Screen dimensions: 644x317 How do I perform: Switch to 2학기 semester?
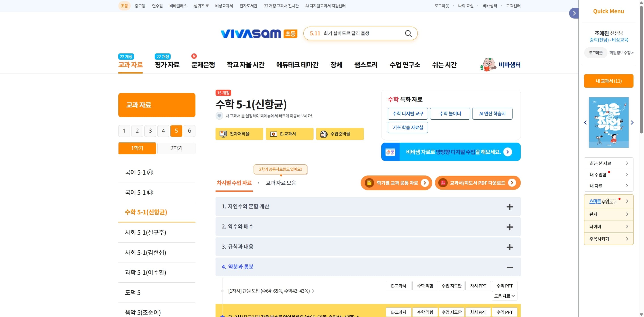tap(176, 148)
